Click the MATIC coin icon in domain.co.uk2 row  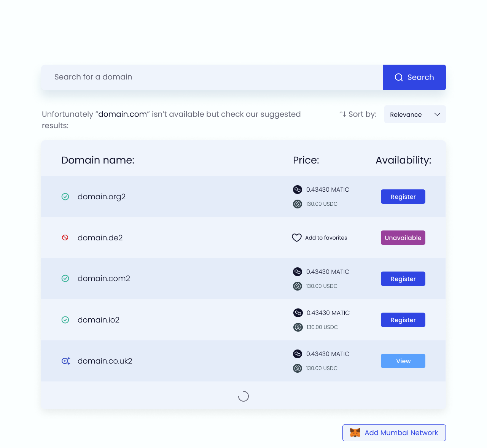[298, 354]
